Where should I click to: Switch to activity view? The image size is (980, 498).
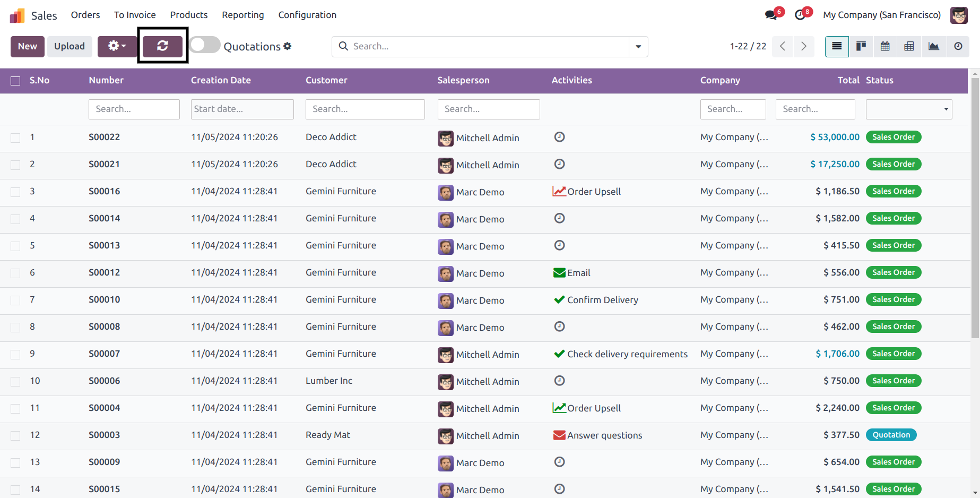coord(958,46)
